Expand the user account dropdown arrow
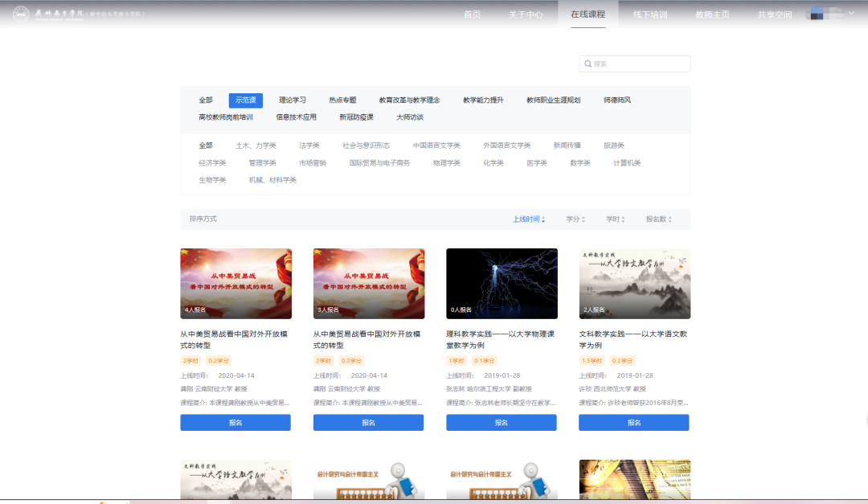This screenshot has width=868, height=504. point(851,14)
